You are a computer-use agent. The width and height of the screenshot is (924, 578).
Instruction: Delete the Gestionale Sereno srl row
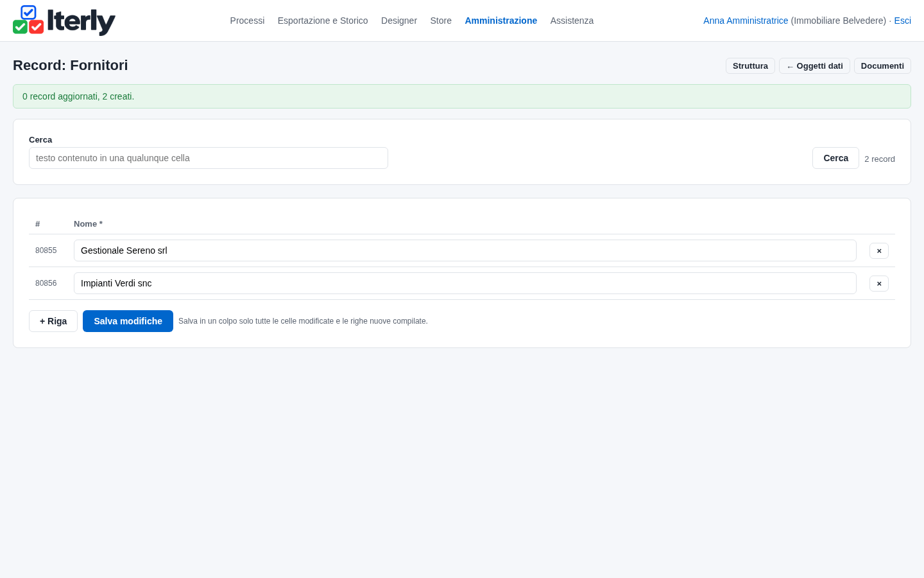coord(879,250)
